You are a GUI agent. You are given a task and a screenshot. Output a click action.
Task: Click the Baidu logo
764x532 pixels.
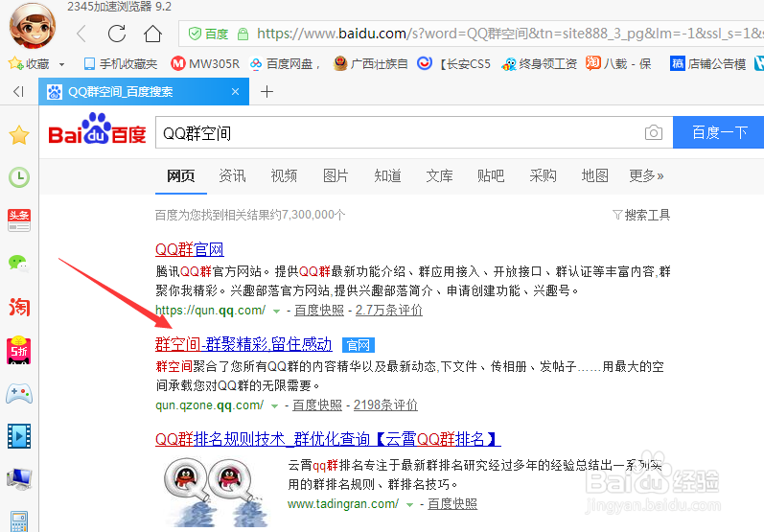pos(97,129)
